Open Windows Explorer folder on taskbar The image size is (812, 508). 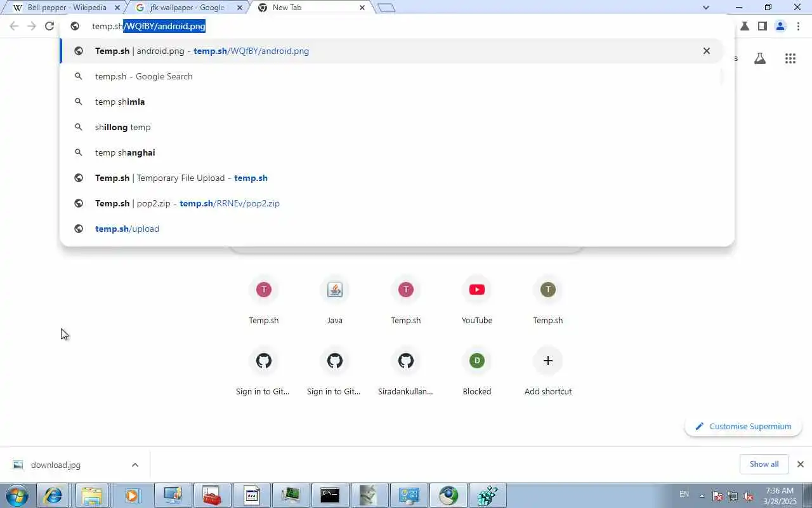coord(92,495)
